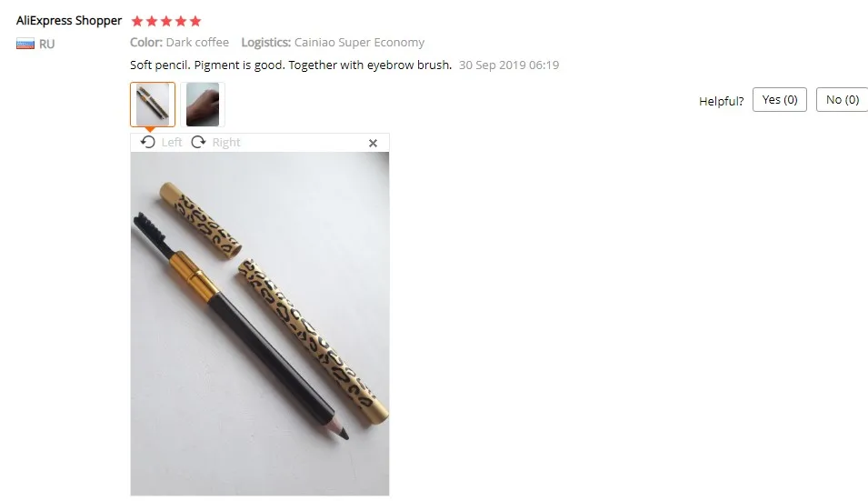Rotate the photo right using the clockwise arrow
The height and width of the screenshot is (501, 868).
tap(198, 142)
